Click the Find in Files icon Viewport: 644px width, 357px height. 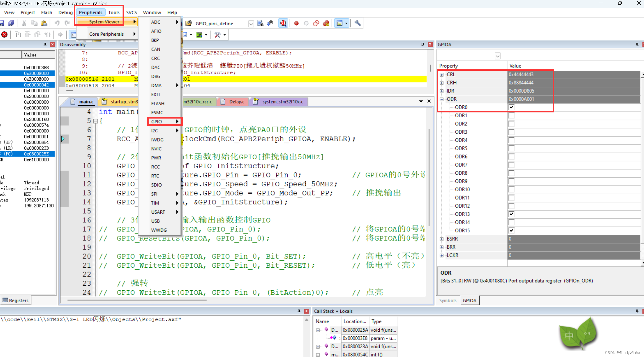pyautogui.click(x=260, y=23)
